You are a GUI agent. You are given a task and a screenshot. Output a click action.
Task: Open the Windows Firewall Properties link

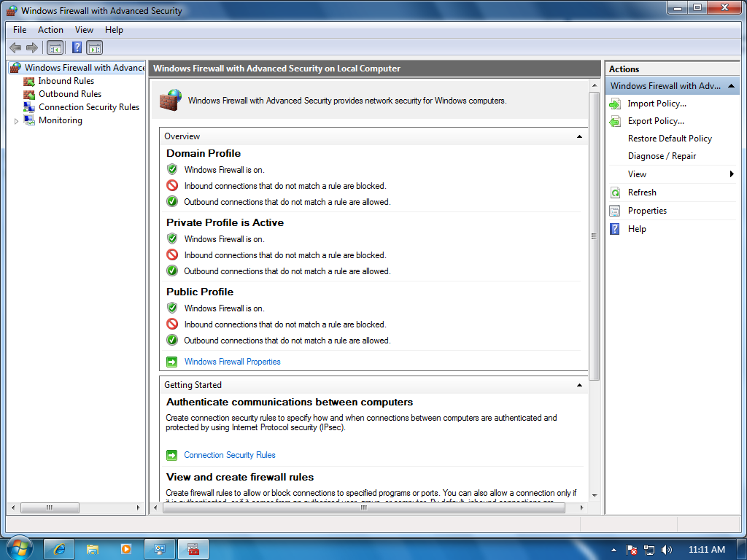point(233,362)
